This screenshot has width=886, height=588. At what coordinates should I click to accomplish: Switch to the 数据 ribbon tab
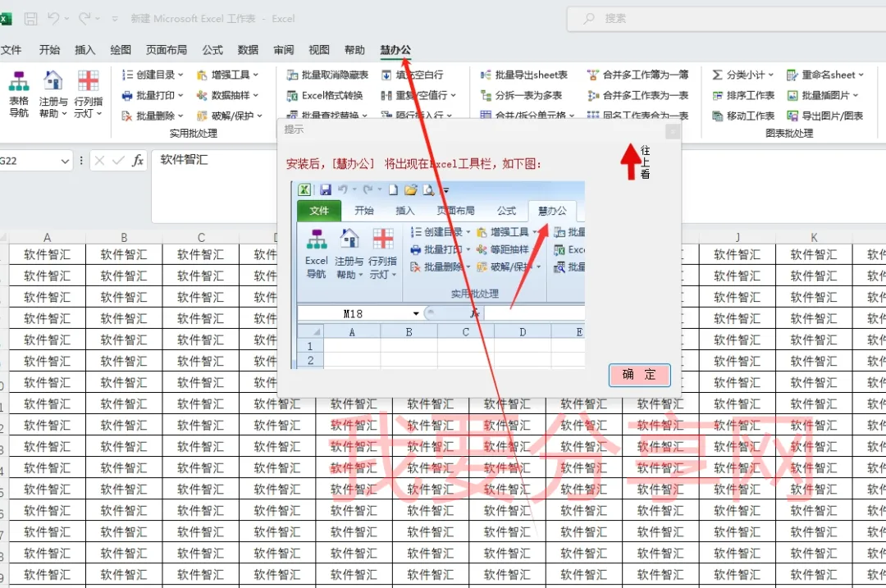tap(248, 50)
